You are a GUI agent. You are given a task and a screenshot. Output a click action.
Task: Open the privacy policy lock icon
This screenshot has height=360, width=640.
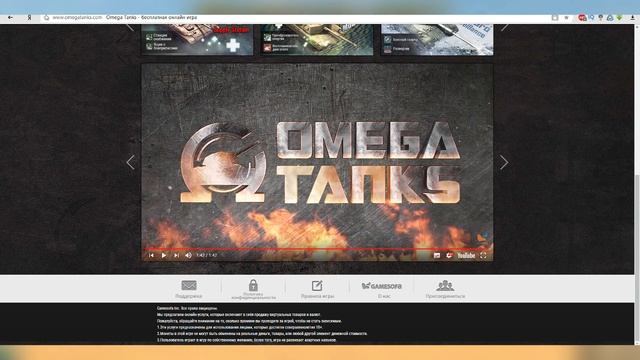[253, 285]
